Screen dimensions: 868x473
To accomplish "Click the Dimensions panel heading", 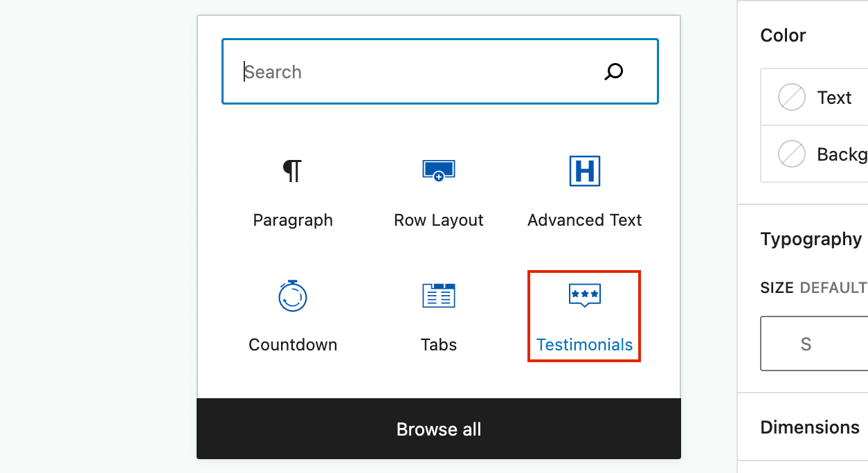I will pos(810,427).
